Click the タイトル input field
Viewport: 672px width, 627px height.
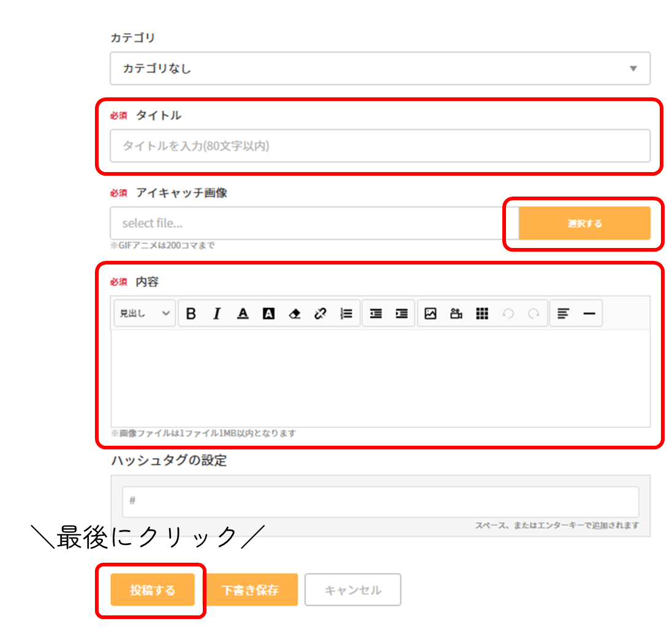[x=380, y=146]
